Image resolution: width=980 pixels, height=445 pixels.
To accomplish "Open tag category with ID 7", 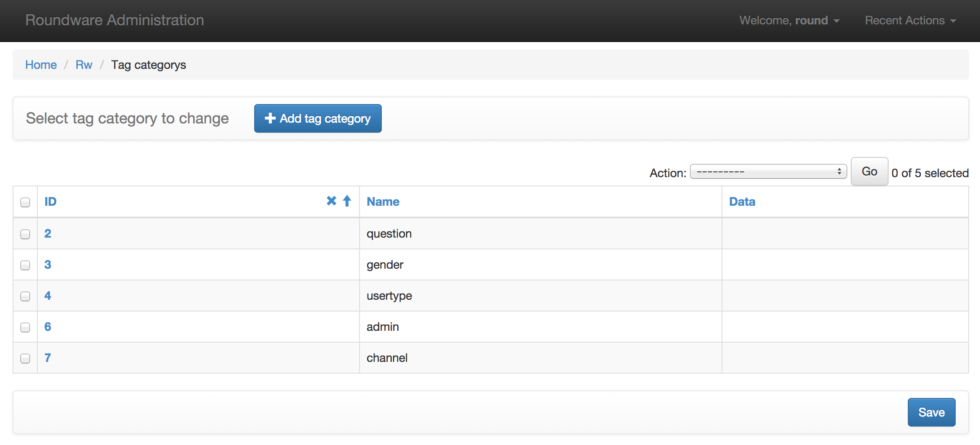I will (x=48, y=358).
